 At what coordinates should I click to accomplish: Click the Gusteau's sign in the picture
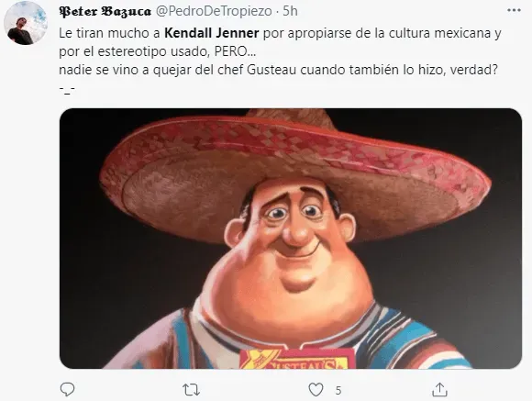[297, 359]
